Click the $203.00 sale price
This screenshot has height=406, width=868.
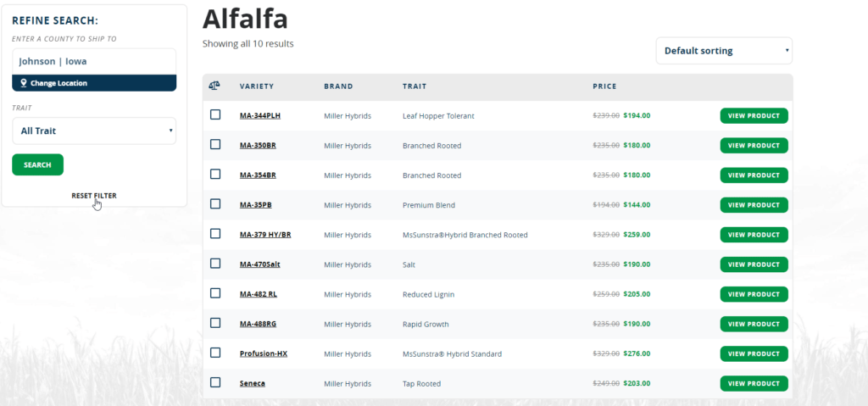point(637,383)
